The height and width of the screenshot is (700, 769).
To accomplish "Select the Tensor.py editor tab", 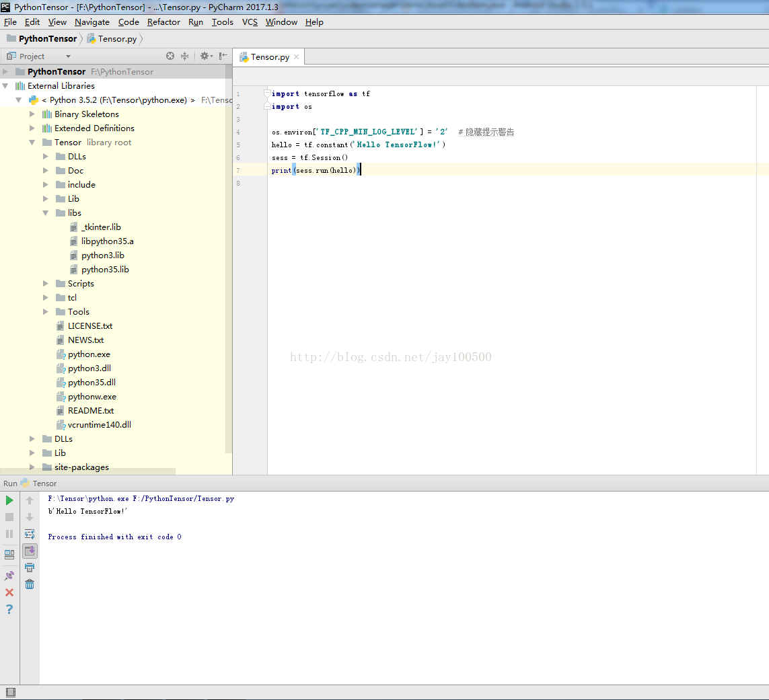I will (269, 57).
